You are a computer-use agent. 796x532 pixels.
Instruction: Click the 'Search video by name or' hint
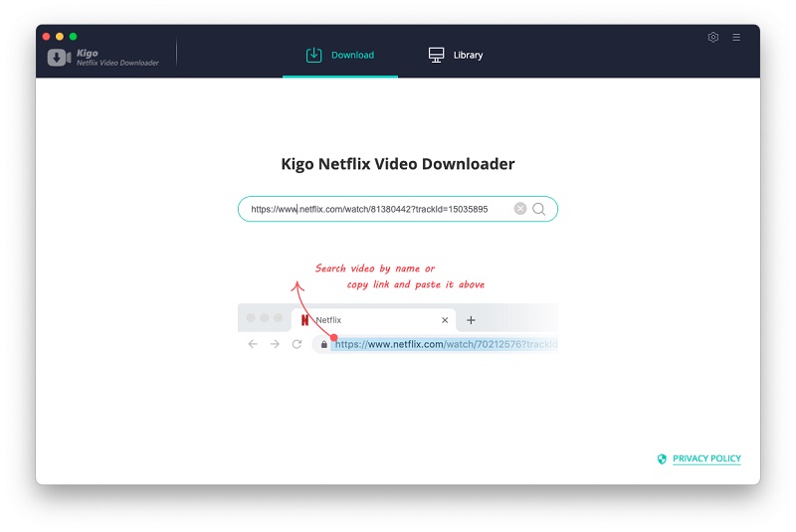[x=375, y=268]
